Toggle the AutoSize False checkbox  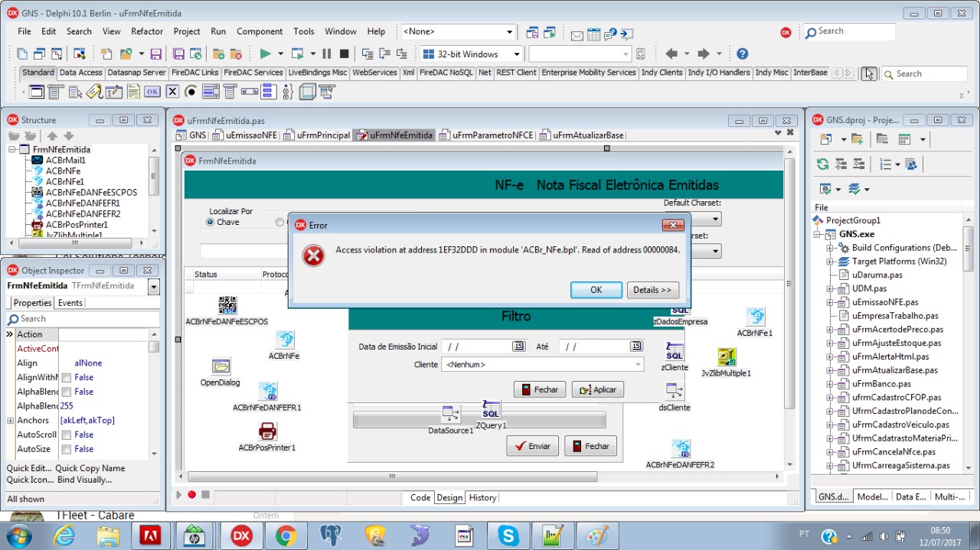click(x=67, y=449)
